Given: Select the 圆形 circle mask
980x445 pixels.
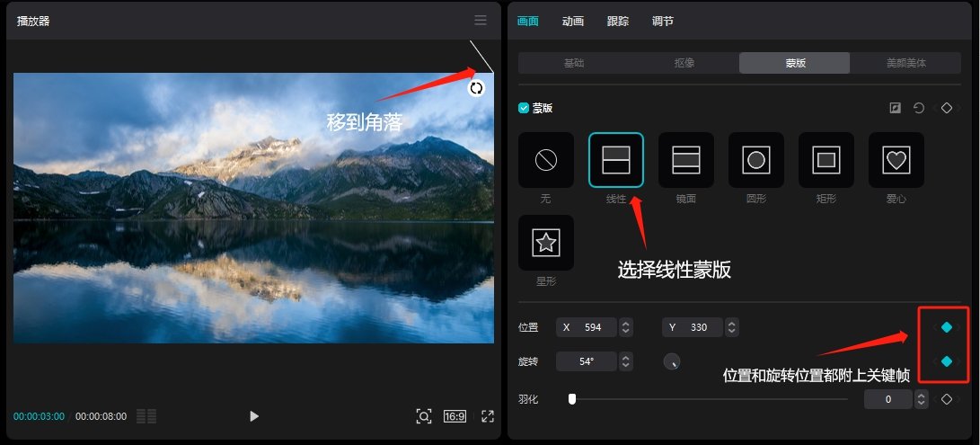Looking at the screenshot, I should coord(755,160).
